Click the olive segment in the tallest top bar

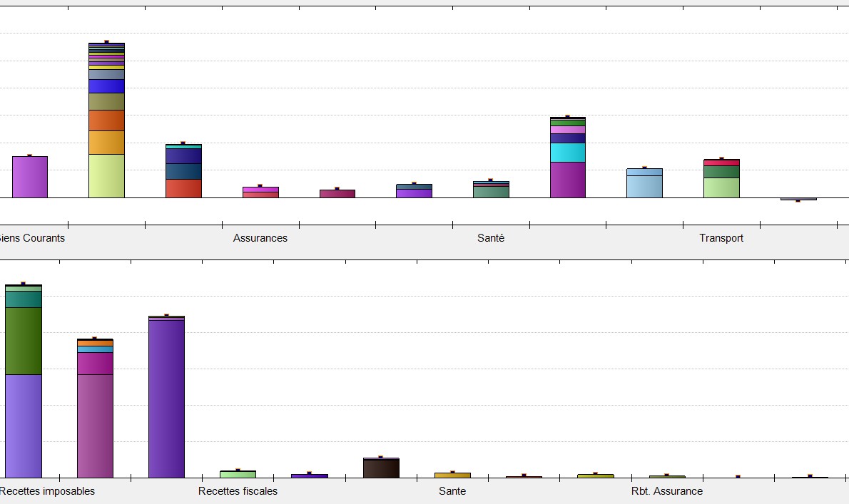[x=106, y=102]
